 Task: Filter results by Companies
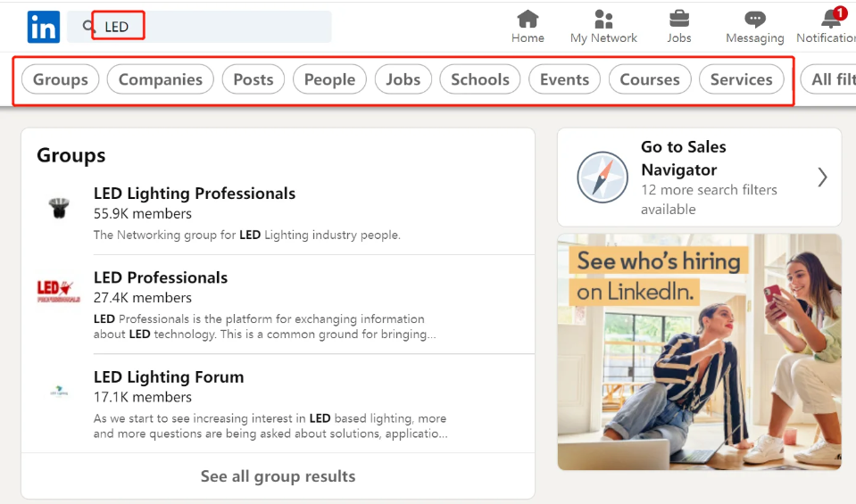(x=160, y=79)
